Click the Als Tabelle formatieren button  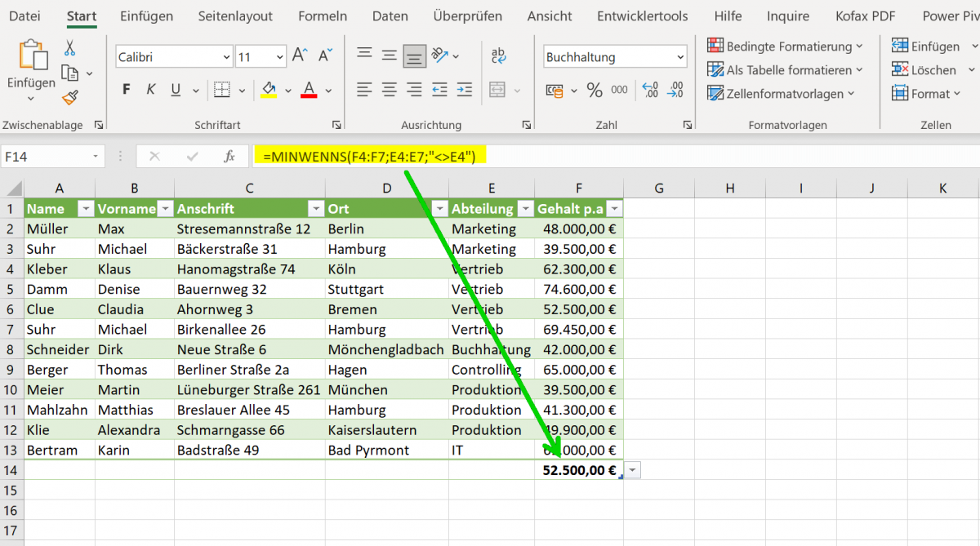[x=784, y=70]
